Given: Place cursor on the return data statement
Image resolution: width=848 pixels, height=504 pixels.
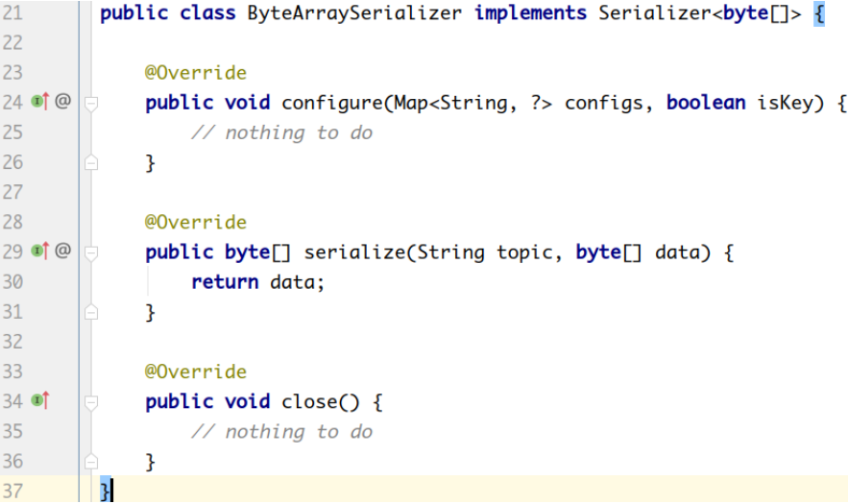Looking at the screenshot, I should pyautogui.click(x=258, y=282).
